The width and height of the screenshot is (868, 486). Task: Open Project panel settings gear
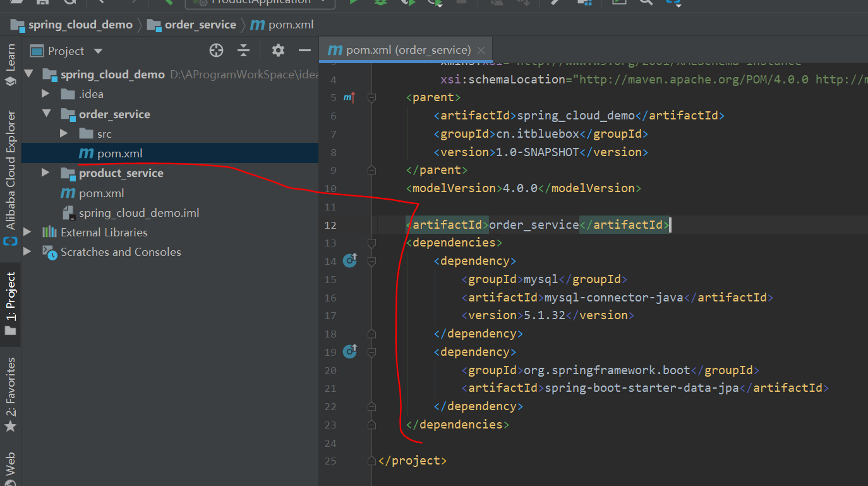278,51
